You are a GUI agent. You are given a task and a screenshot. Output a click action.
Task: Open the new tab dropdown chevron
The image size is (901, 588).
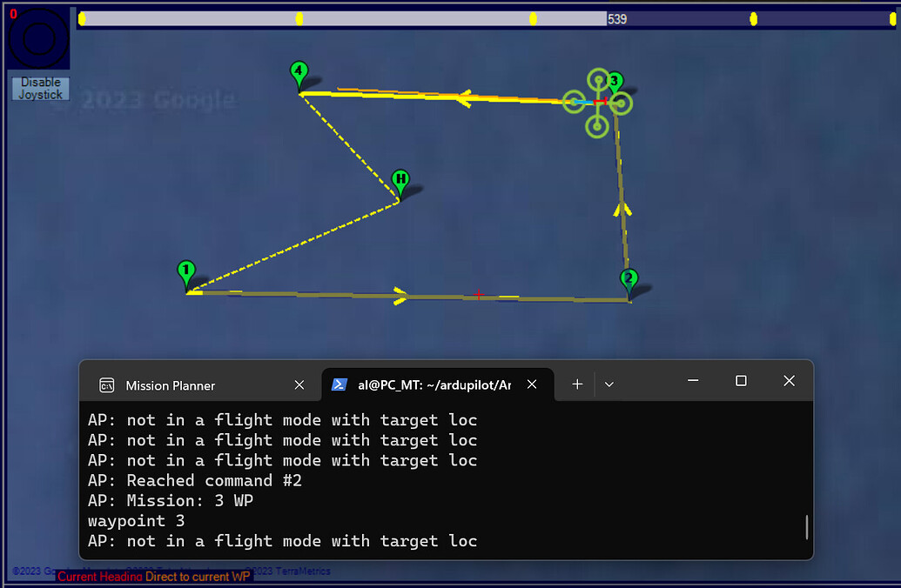tap(609, 384)
